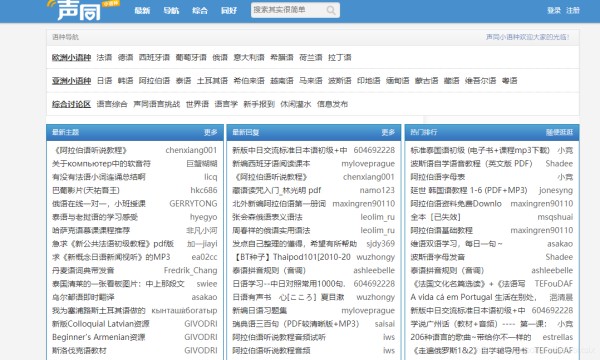Image resolution: width=600 pixels, height=360 pixels.
Task: Click username namo123
Action: [x=377, y=190]
